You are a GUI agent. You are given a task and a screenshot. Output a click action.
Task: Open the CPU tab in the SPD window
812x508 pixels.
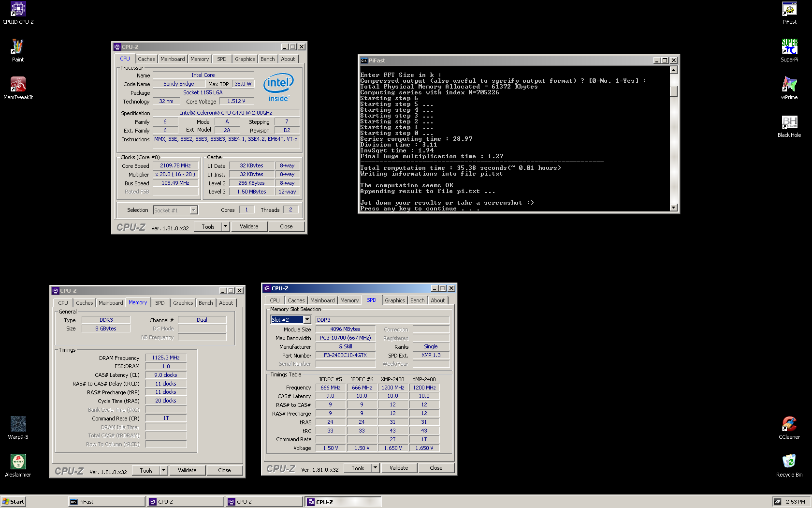[275, 300]
